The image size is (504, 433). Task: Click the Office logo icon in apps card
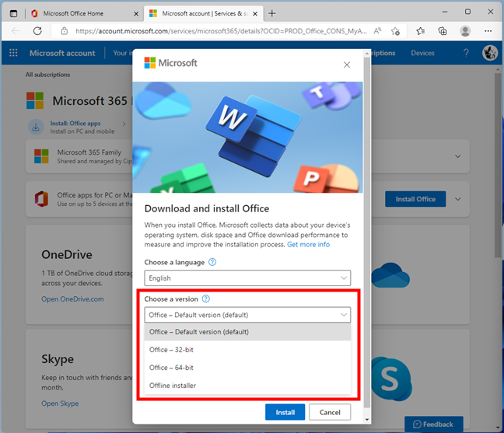pos(41,199)
